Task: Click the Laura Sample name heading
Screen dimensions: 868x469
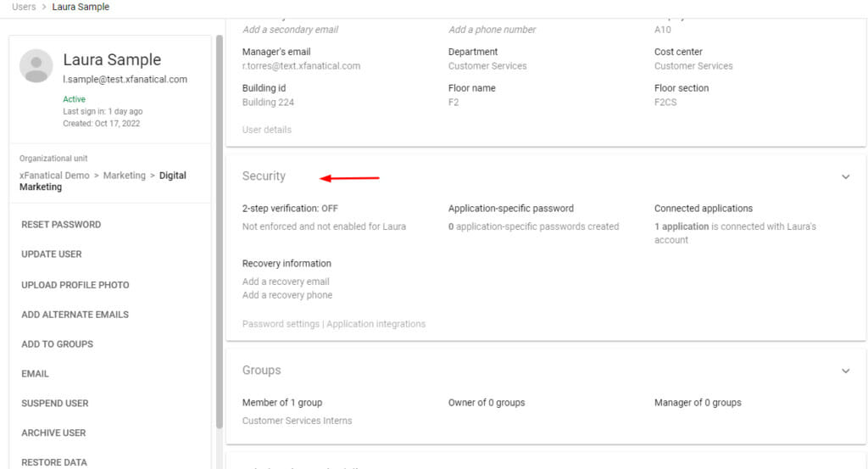Action: [112, 59]
